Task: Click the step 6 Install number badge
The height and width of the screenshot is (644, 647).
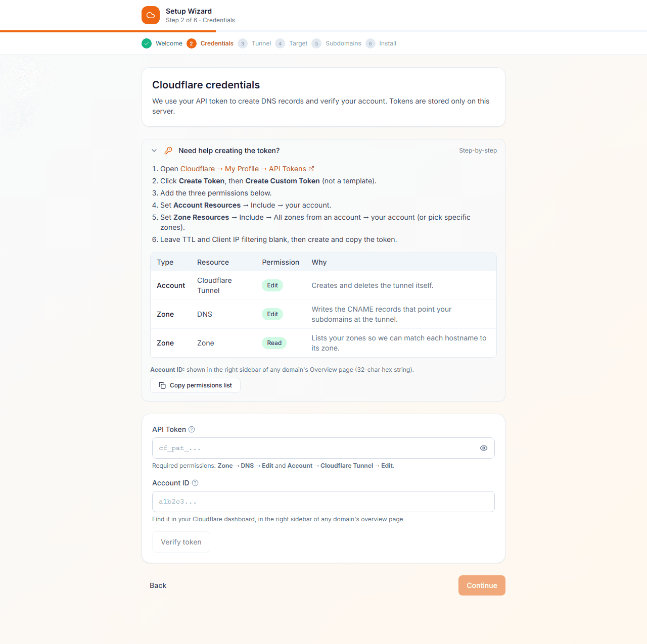Action: (371, 43)
